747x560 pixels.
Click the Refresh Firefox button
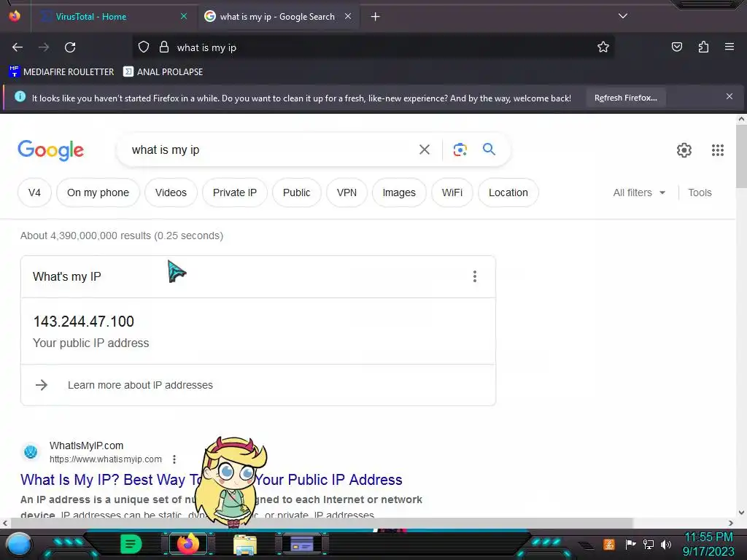coord(625,98)
